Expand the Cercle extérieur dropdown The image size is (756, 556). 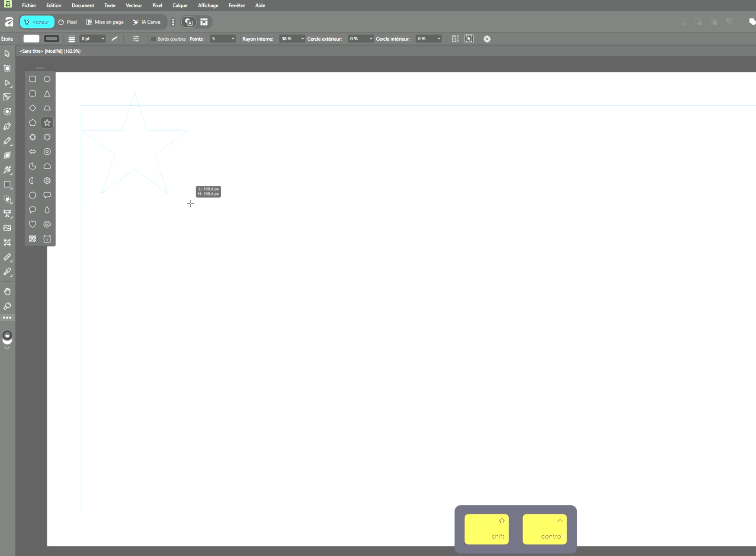pyautogui.click(x=371, y=39)
